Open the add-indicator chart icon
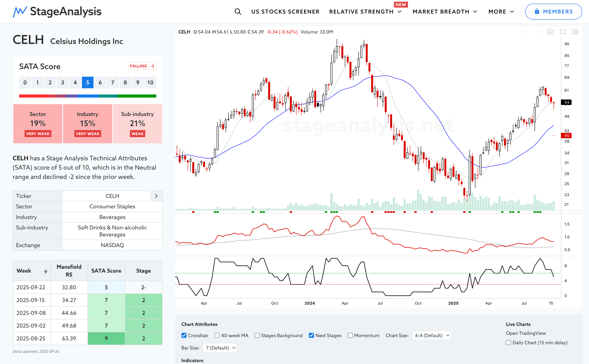This screenshot has height=364, width=589. pos(550,32)
